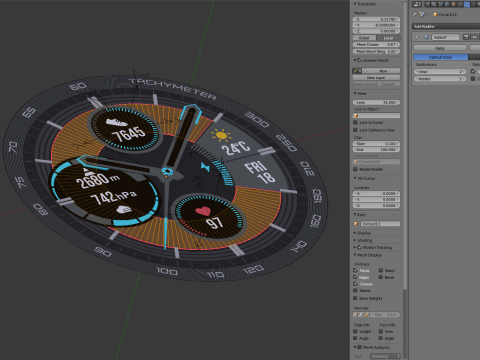Enable Render Border checkbox

click(355, 169)
